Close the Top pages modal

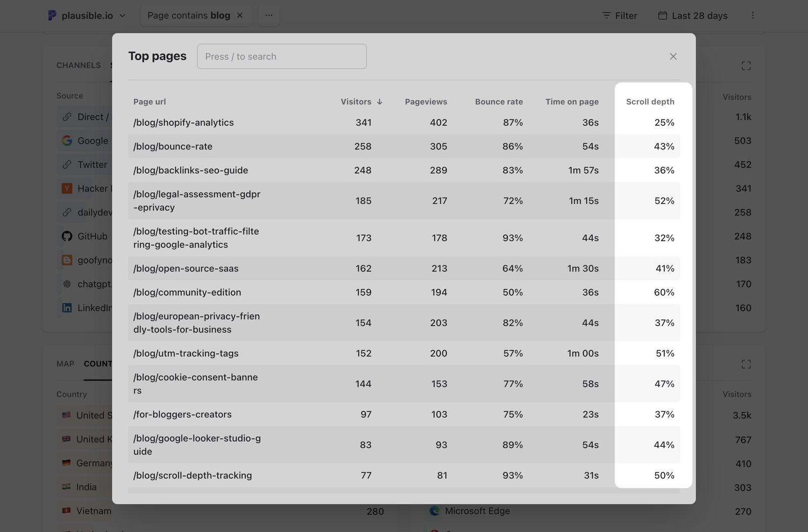point(673,57)
